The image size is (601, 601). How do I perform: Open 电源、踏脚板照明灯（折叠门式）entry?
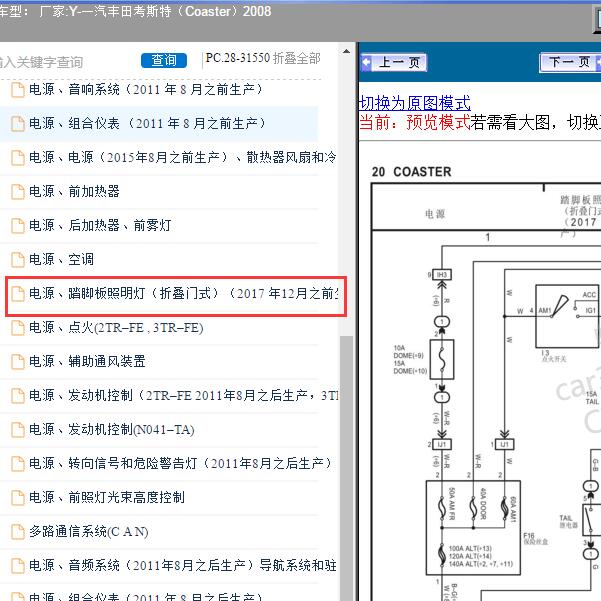click(184, 293)
